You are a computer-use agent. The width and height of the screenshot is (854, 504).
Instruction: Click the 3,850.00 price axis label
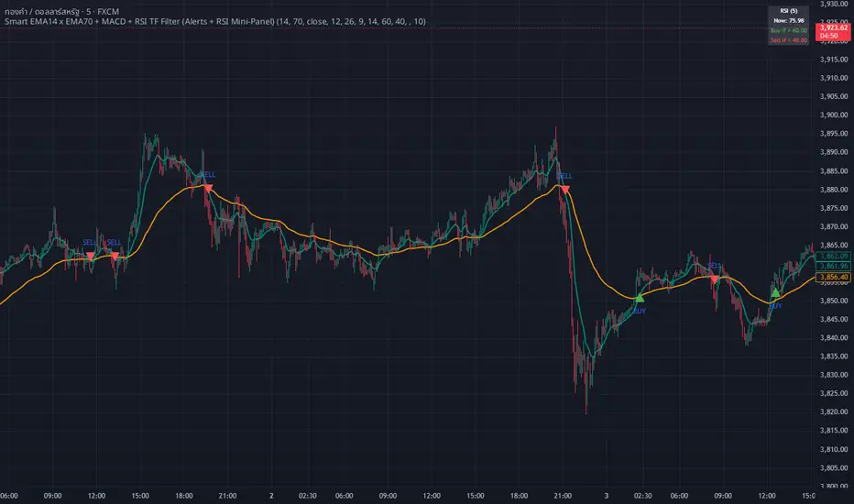tap(834, 301)
